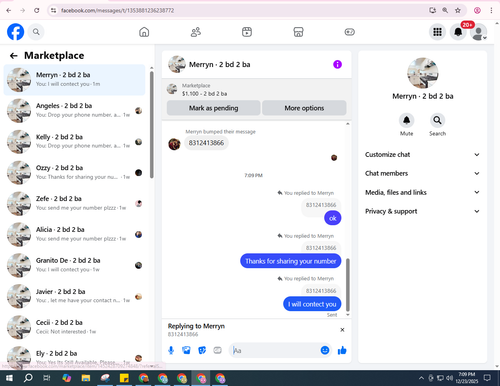This screenshot has height=386, width=500.
Task: Click More options button
Action: click(x=304, y=108)
